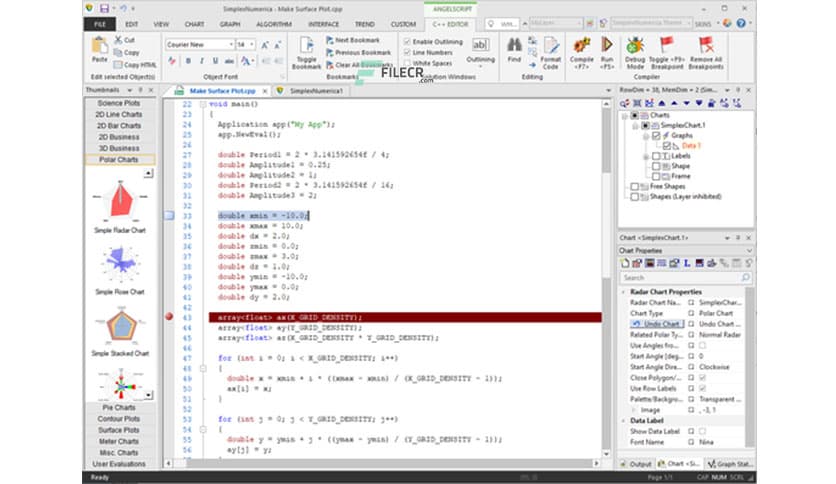
Task: Uncheck the Data 1 tree checkbox
Action: (x=666, y=146)
